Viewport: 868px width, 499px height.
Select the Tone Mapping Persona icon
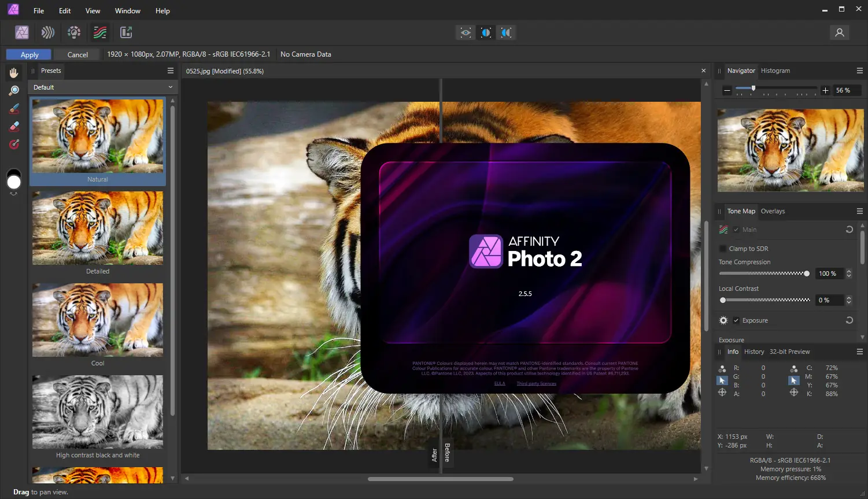click(100, 32)
